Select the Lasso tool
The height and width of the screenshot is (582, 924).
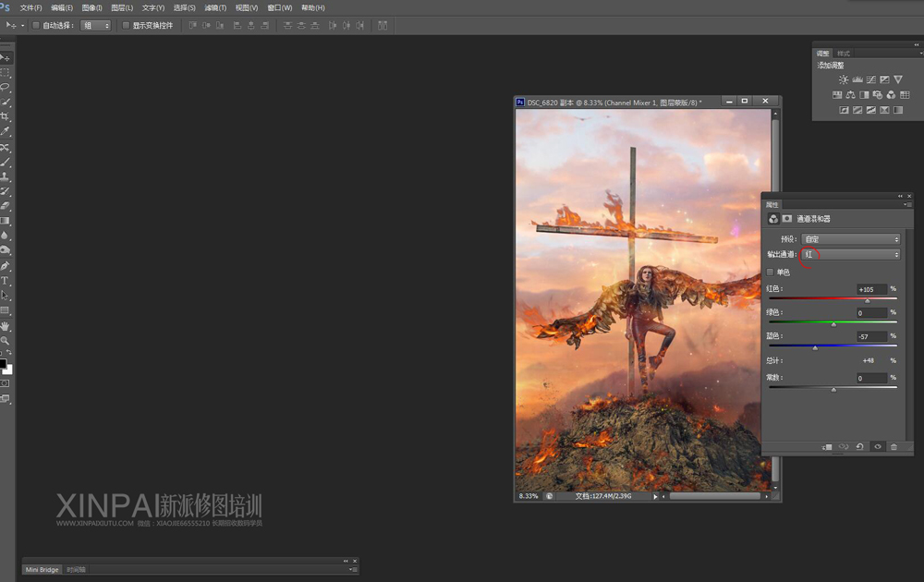[6, 87]
